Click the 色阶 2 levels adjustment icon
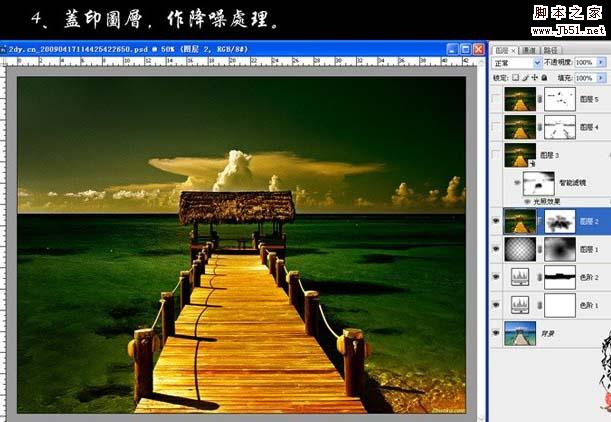Screen dimensions: 611x422 520,277
